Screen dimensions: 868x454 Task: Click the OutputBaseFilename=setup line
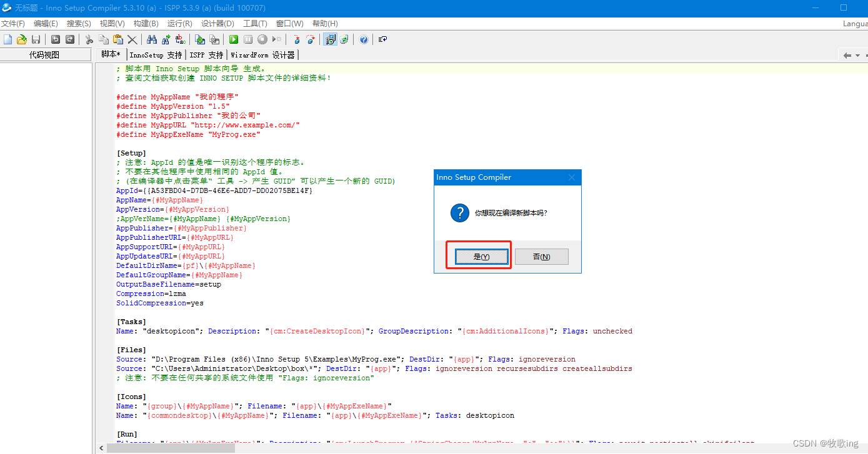[x=169, y=284]
